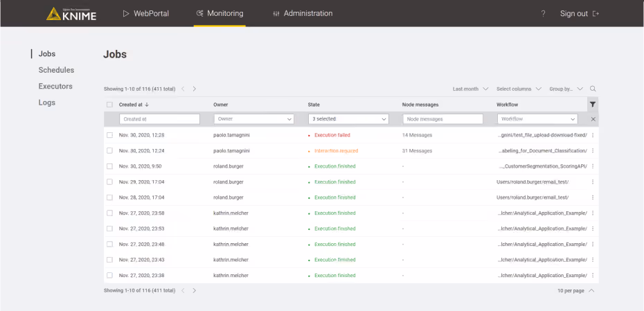Select Jobs in the sidebar

click(x=47, y=54)
